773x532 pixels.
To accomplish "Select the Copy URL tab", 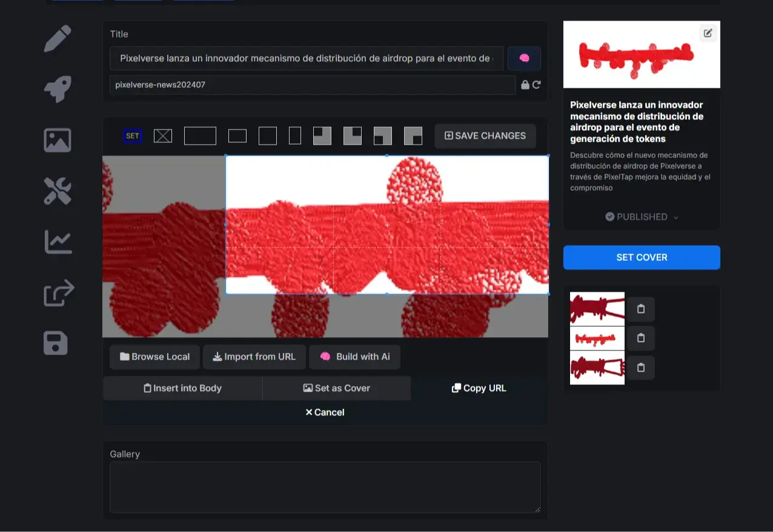I will pos(479,388).
